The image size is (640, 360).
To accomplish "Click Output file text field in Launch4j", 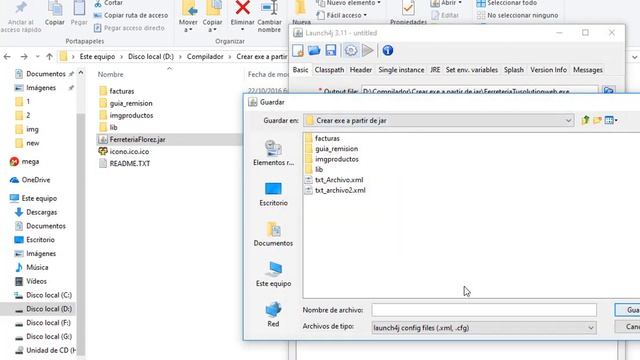I will point(480,91).
